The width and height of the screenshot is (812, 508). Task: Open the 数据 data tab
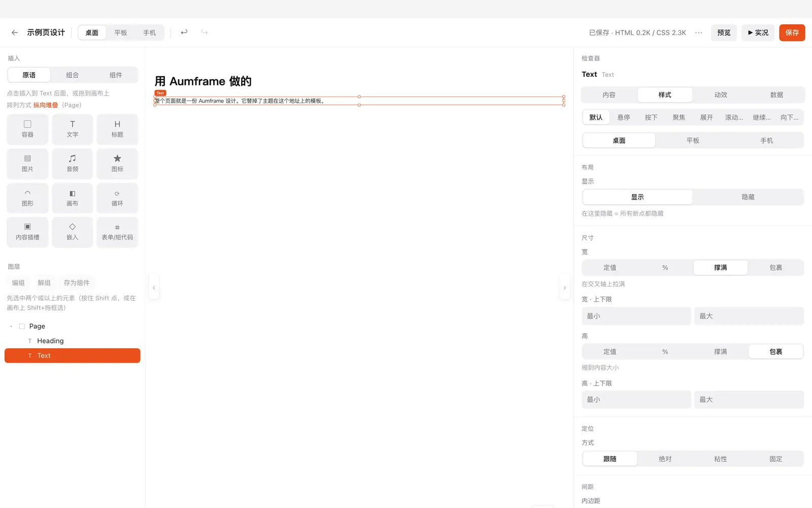(x=776, y=95)
